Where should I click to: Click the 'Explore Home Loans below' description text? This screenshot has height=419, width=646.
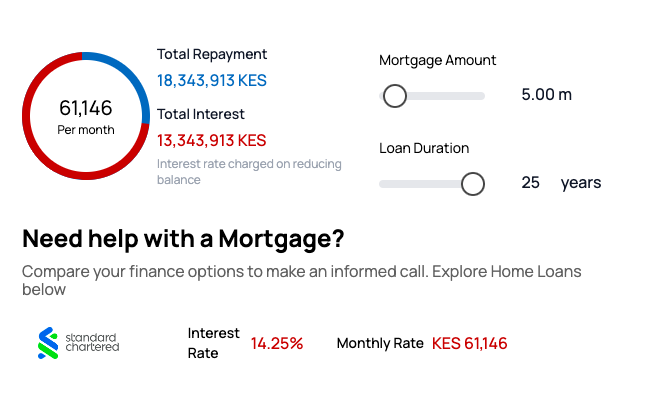[x=300, y=280]
